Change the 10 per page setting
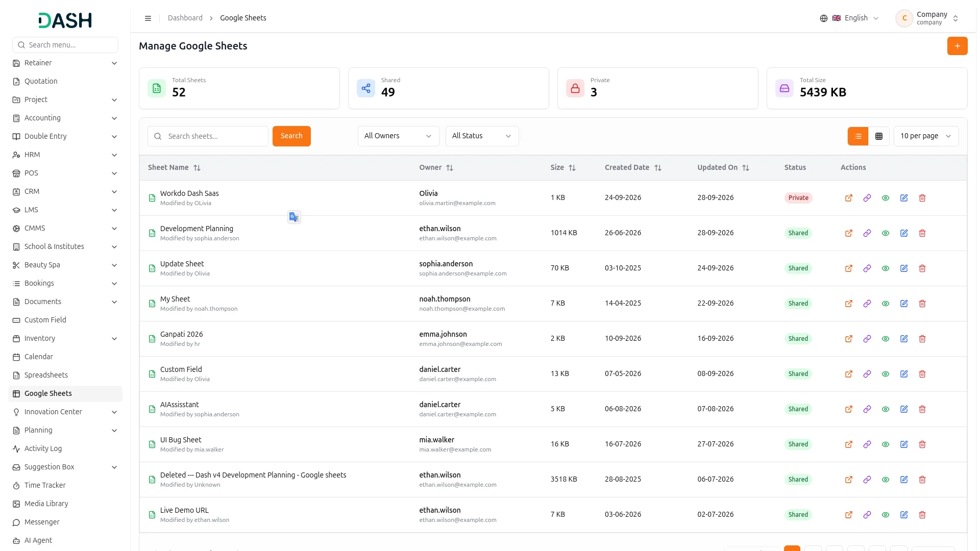The image size is (980, 551). point(926,136)
